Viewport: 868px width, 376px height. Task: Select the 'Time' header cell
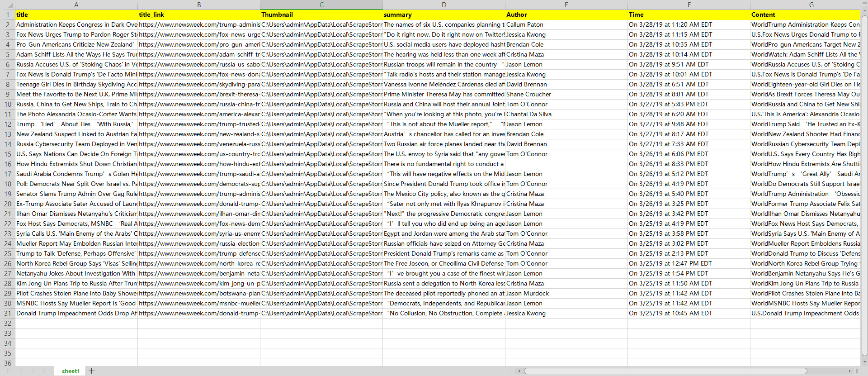689,14
